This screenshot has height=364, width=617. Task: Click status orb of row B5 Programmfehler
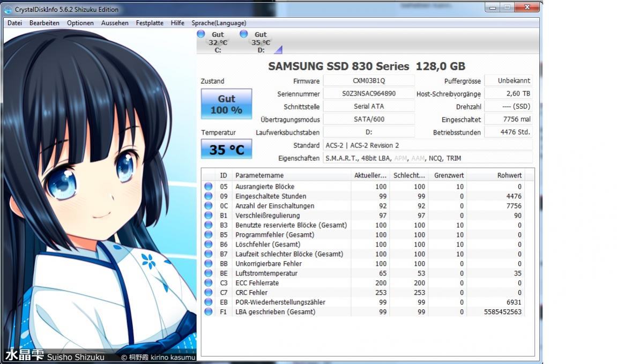click(x=209, y=234)
